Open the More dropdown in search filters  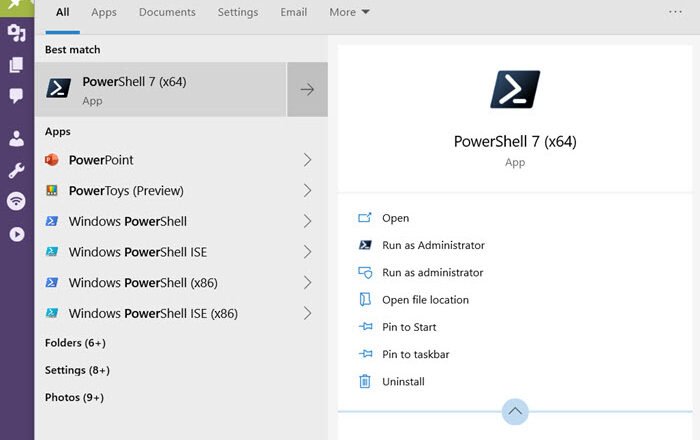coord(349,12)
